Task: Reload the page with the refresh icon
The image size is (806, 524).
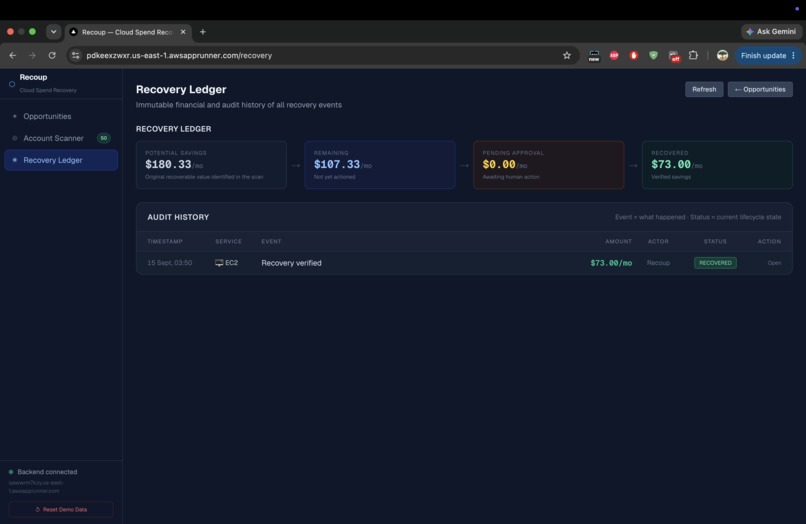Action: [52, 56]
